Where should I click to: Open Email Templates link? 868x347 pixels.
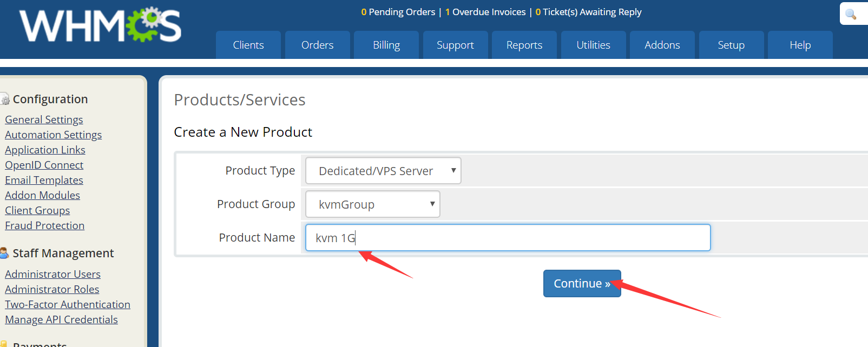[x=44, y=180]
